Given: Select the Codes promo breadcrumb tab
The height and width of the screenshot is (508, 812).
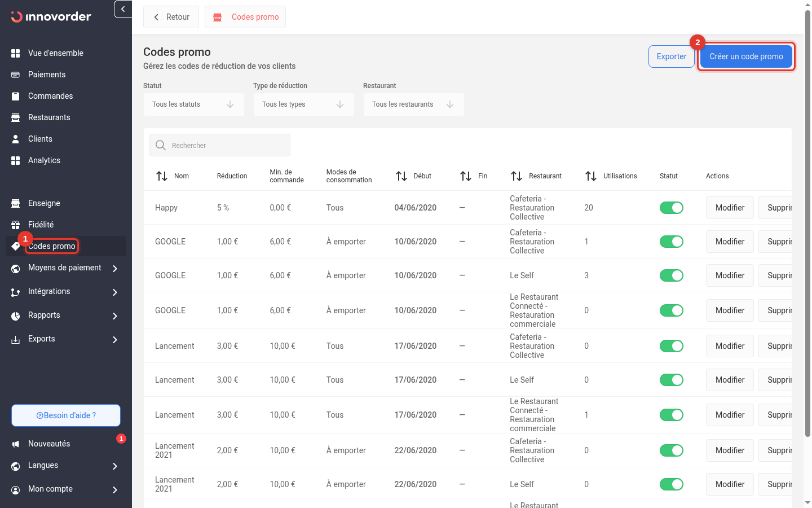Looking at the screenshot, I should point(245,17).
